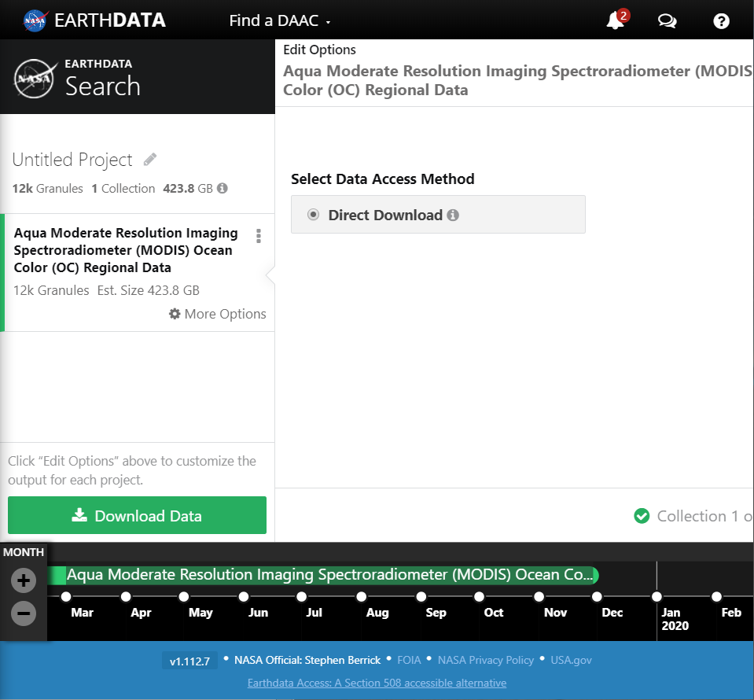Click the green MODIS collection timeline bar

324,575
